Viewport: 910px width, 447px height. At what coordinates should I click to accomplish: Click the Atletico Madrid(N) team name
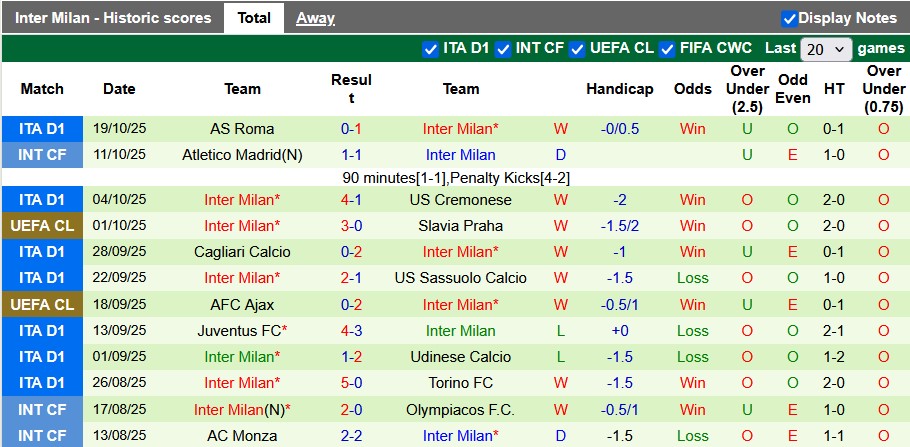pyautogui.click(x=242, y=155)
